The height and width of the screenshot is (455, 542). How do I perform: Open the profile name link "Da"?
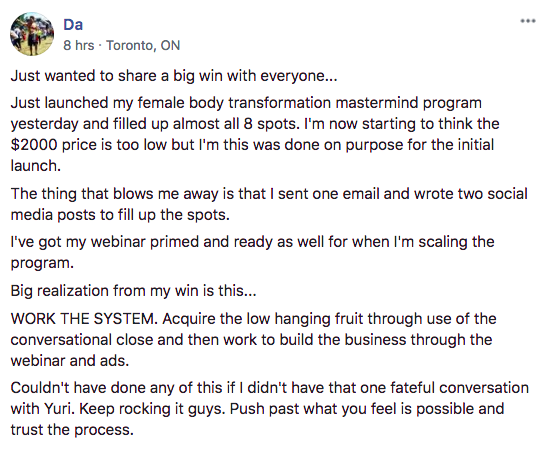click(x=73, y=25)
